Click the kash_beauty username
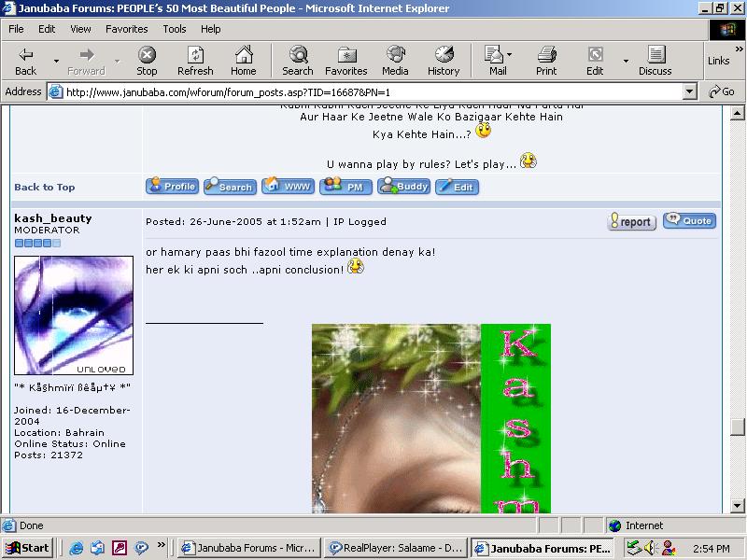Image resolution: width=747 pixels, height=560 pixels. 53,218
